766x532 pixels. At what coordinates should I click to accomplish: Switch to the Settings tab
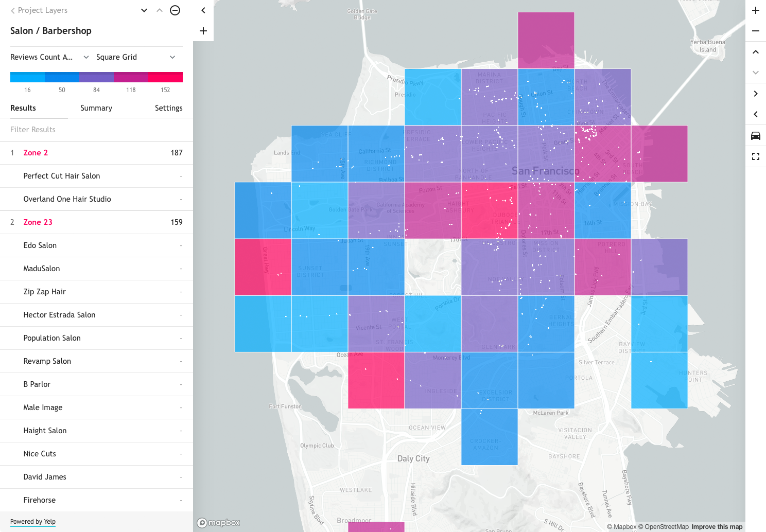point(169,108)
